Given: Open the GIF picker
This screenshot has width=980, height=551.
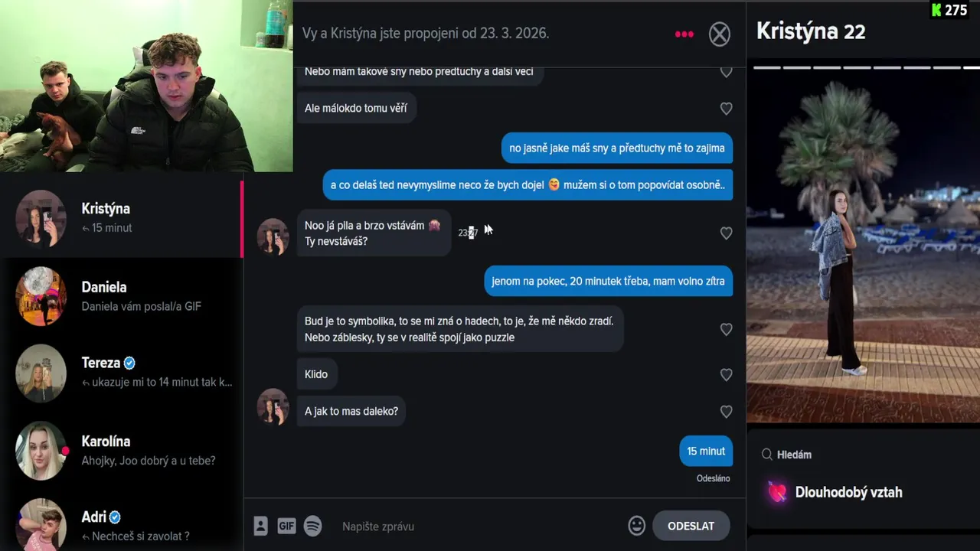Looking at the screenshot, I should tap(286, 526).
